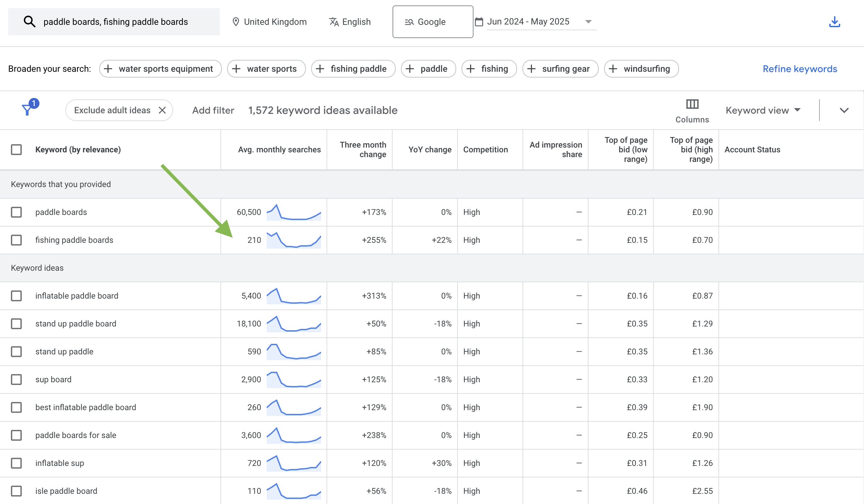Click Add filter
Image resolution: width=864 pixels, height=504 pixels.
coord(213,110)
